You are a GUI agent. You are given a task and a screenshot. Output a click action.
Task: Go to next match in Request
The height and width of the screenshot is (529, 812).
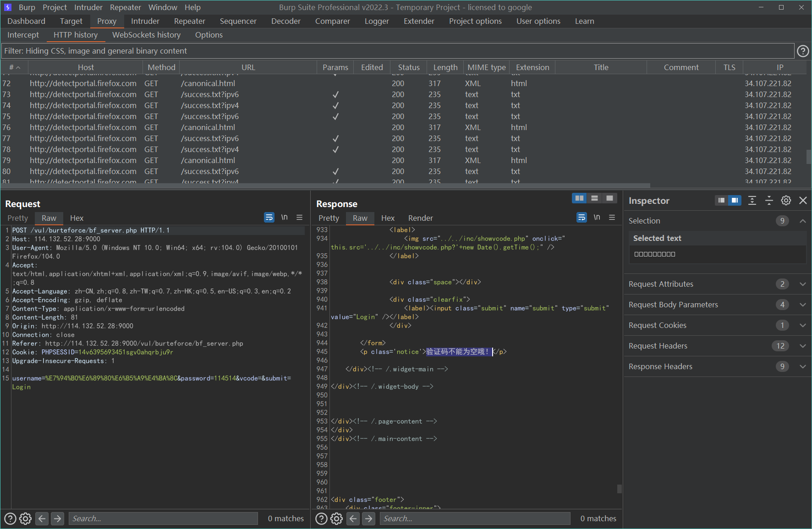tap(57, 518)
